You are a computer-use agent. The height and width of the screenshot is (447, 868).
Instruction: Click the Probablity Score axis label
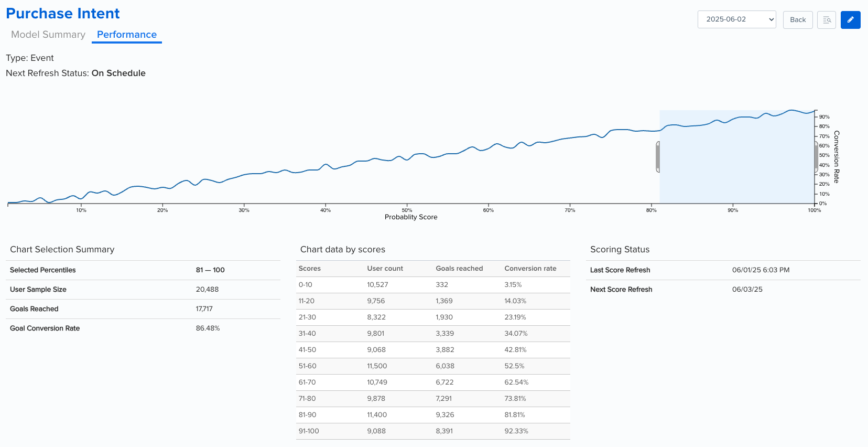411,217
